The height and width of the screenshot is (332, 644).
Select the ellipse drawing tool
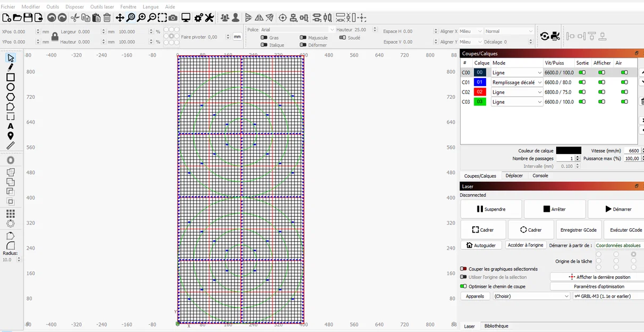(x=11, y=87)
